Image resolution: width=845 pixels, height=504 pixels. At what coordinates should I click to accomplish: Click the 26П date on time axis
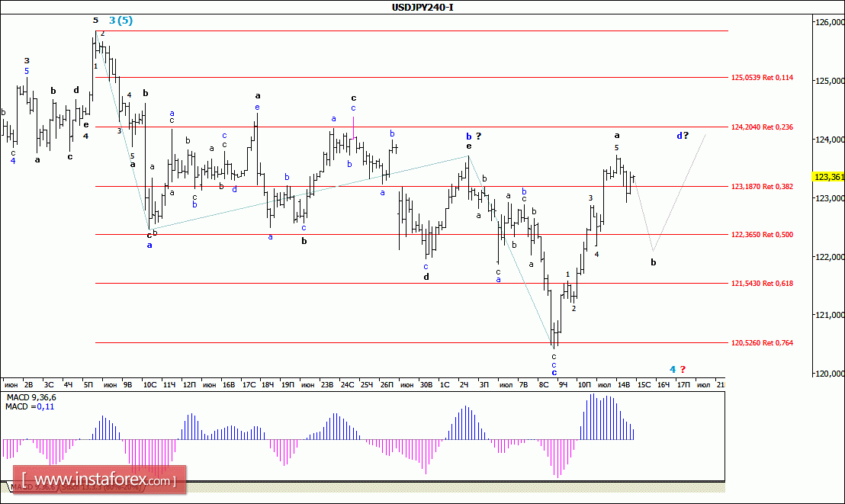[x=387, y=385]
